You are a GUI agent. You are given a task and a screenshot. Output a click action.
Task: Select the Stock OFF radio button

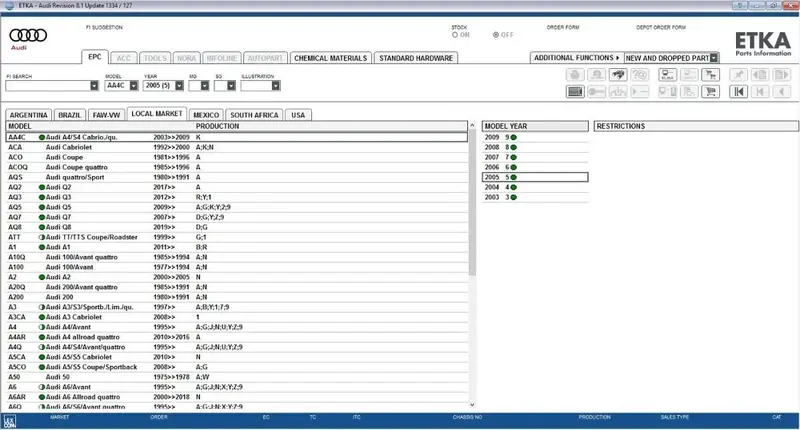pyautogui.click(x=496, y=35)
